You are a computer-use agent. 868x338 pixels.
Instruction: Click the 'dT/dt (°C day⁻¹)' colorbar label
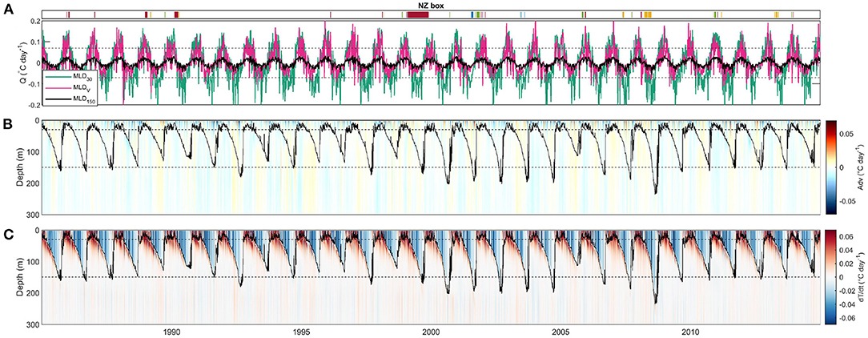[x=860, y=276]
